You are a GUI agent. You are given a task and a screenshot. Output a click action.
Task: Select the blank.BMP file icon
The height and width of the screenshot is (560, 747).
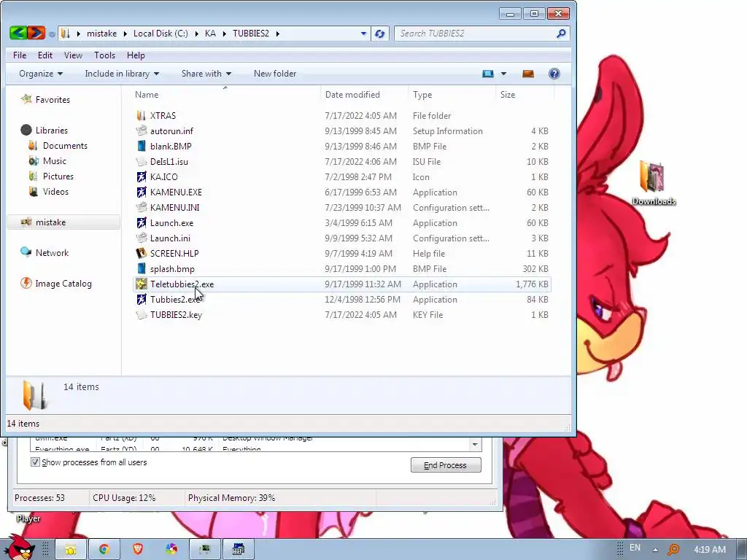[141, 146]
